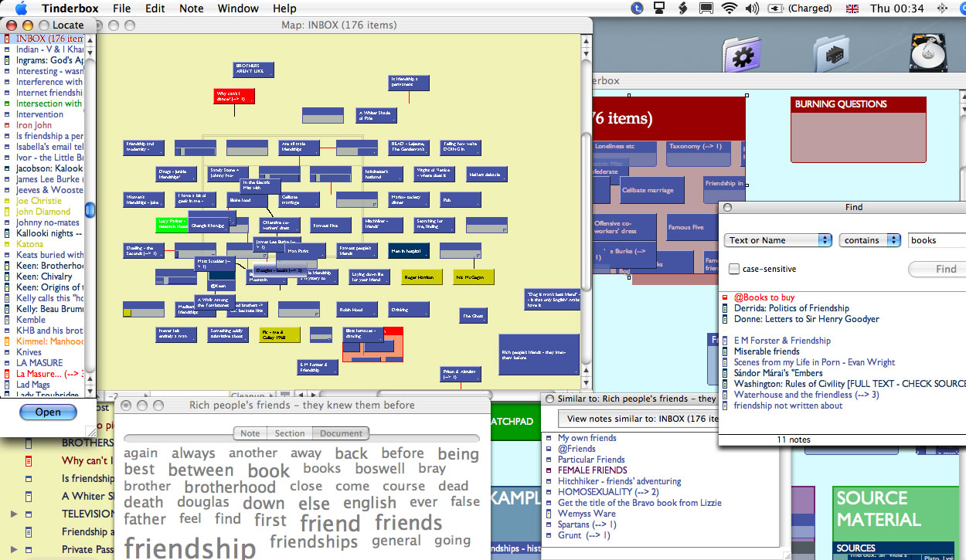This screenshot has width=966, height=560.
Task: Select 'Iron John' in the Locate list
Action: [34, 125]
